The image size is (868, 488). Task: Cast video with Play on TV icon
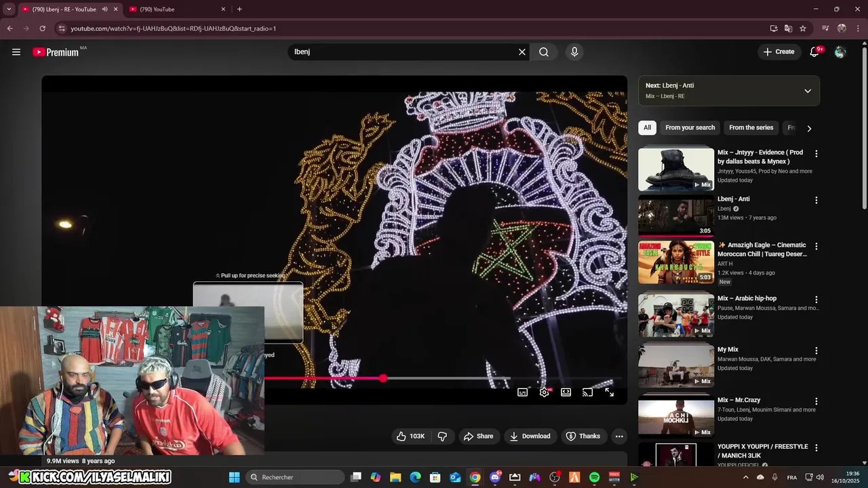(588, 392)
